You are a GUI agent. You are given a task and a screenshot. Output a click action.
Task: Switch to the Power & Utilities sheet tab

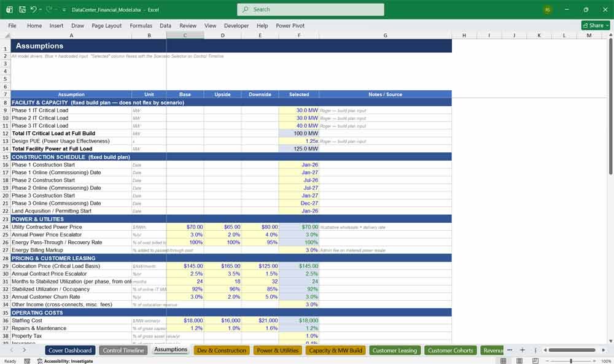pos(278,350)
